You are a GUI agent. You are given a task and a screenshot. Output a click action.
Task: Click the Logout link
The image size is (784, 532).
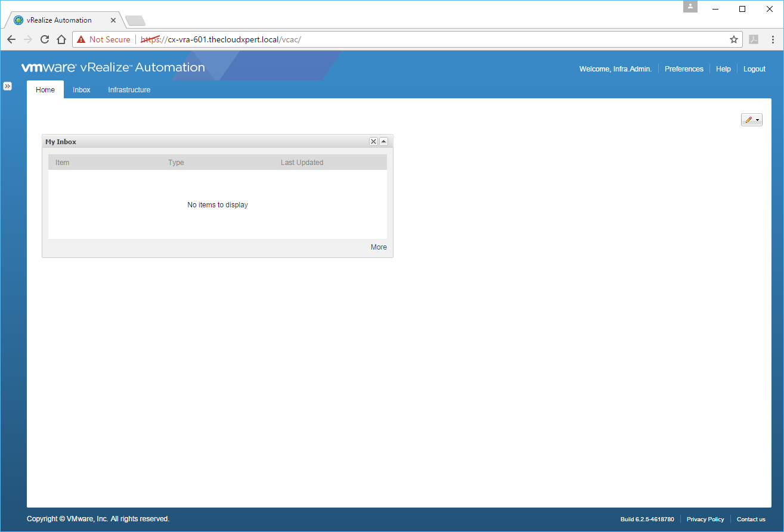coord(754,69)
